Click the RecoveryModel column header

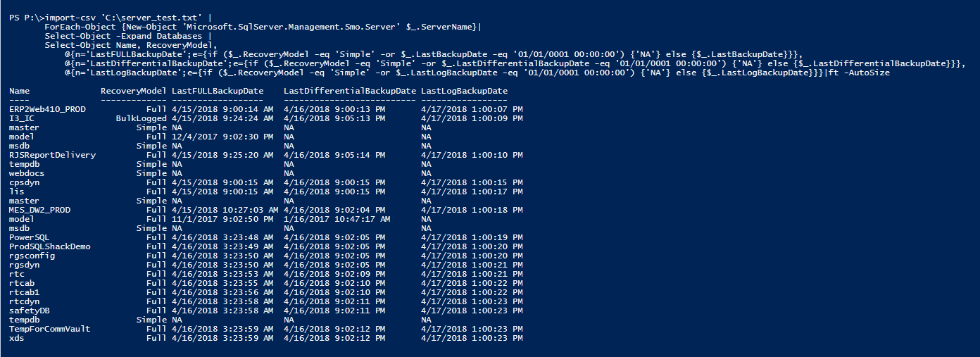134,92
